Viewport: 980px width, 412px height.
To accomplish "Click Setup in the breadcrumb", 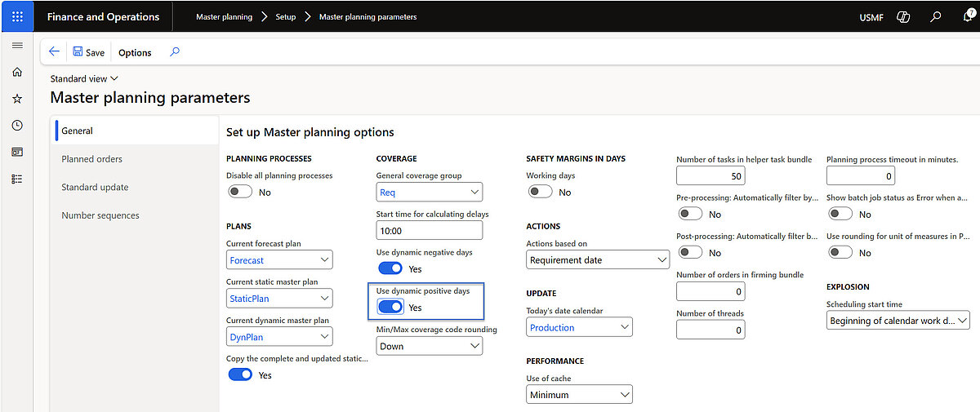I will [286, 16].
